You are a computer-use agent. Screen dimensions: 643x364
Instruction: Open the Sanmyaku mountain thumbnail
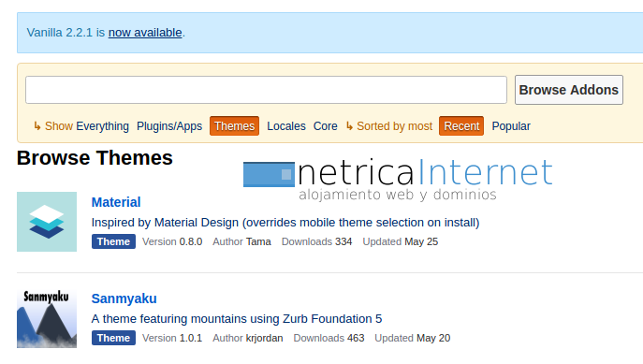tap(47, 318)
